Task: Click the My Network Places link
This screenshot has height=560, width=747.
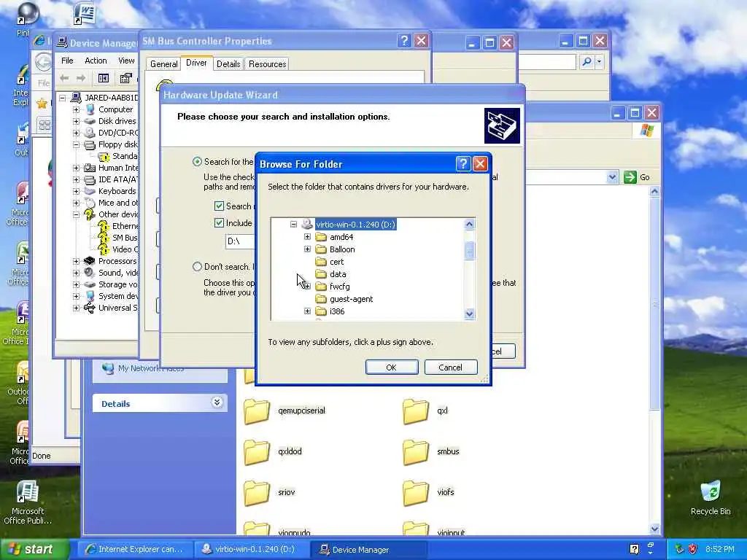Action: tap(150, 368)
